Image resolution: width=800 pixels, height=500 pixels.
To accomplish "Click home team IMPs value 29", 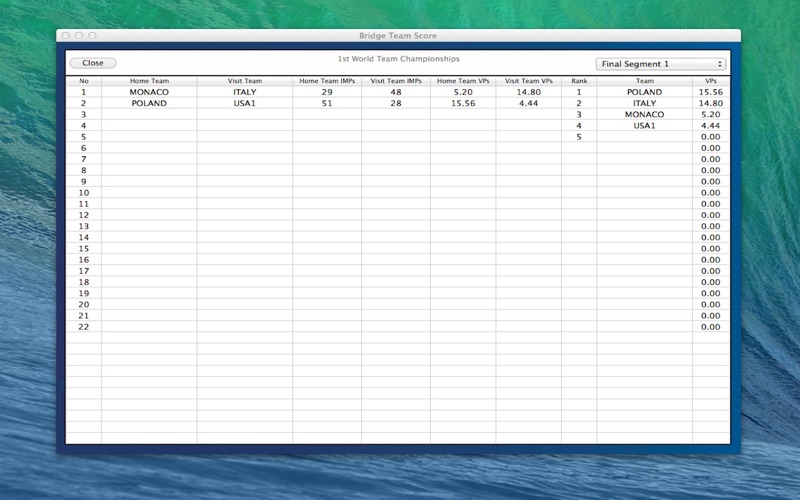I will (x=327, y=92).
